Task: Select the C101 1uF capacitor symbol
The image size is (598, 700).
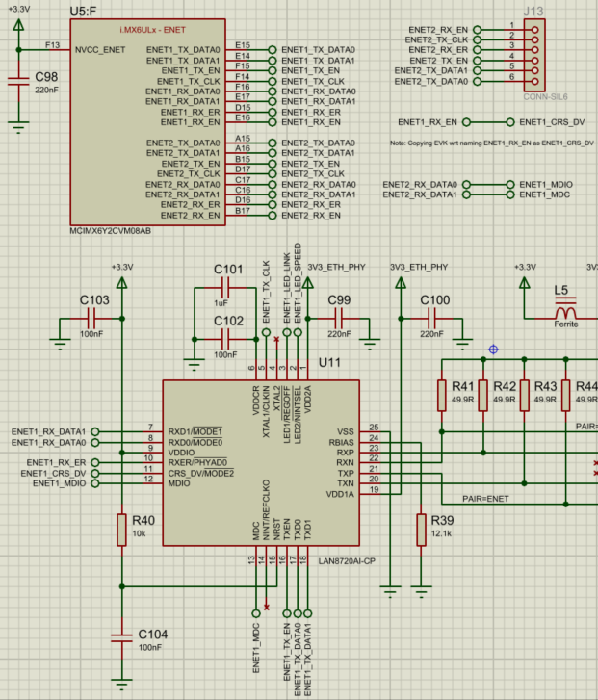Action: click(x=225, y=288)
